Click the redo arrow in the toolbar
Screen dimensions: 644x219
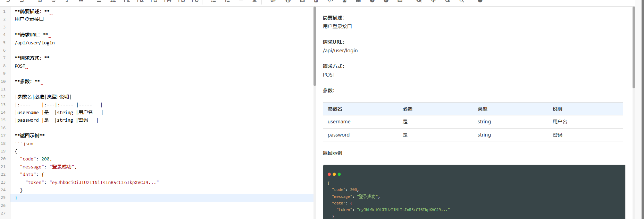22,1
